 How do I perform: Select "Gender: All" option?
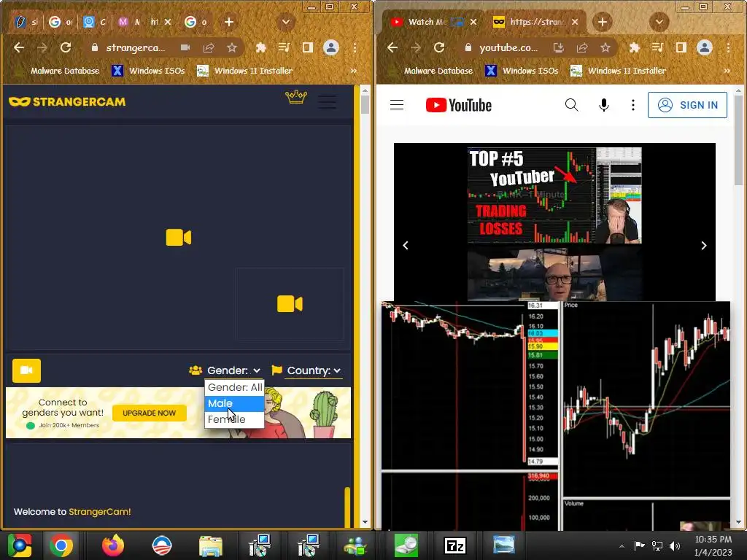[x=234, y=387]
